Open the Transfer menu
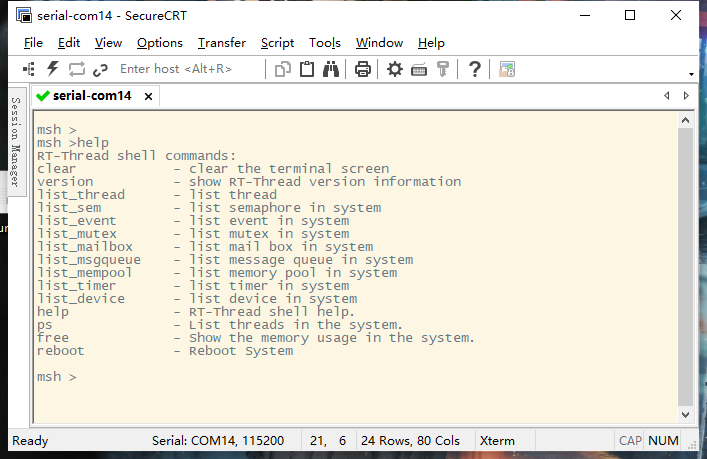 point(222,43)
